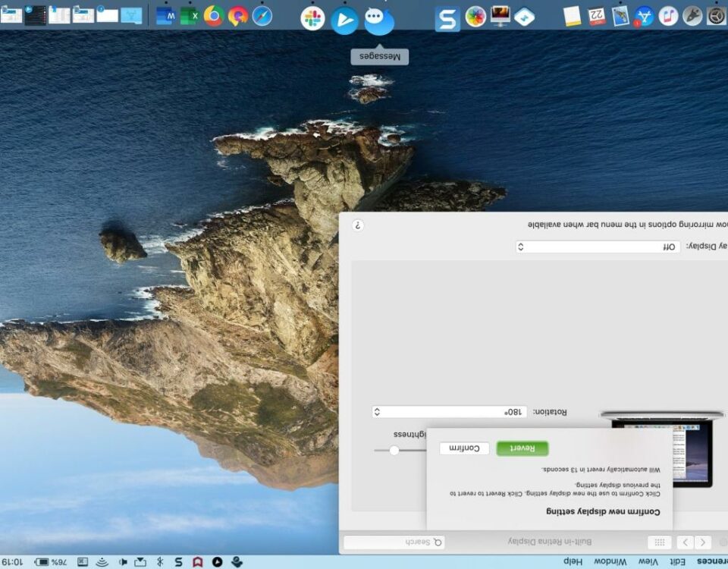Viewport: 728px width, 569px height.
Task: Open Microsoft Word from the Dock
Action: (x=166, y=17)
